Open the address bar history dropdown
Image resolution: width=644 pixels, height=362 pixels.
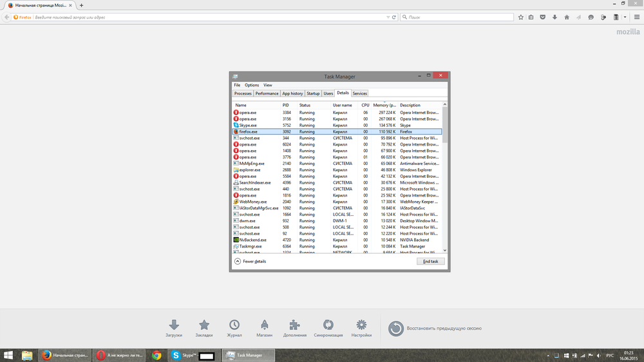pyautogui.click(x=388, y=17)
